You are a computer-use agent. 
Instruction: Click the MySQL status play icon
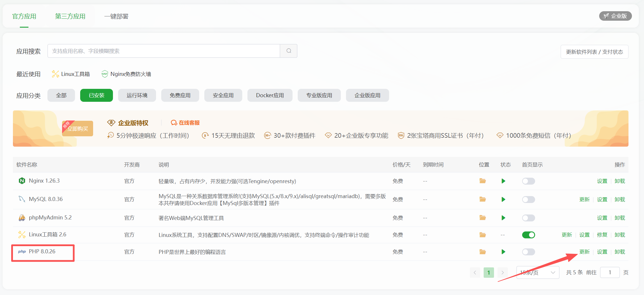coord(503,199)
